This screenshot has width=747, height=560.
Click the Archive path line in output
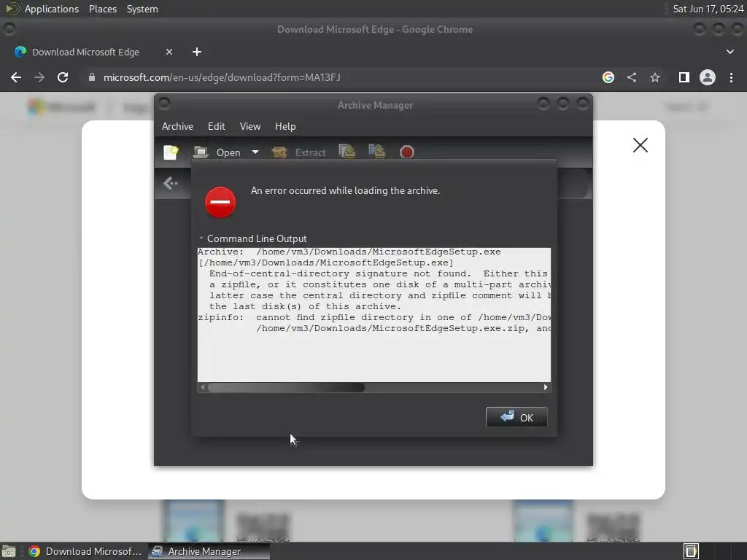pos(349,252)
